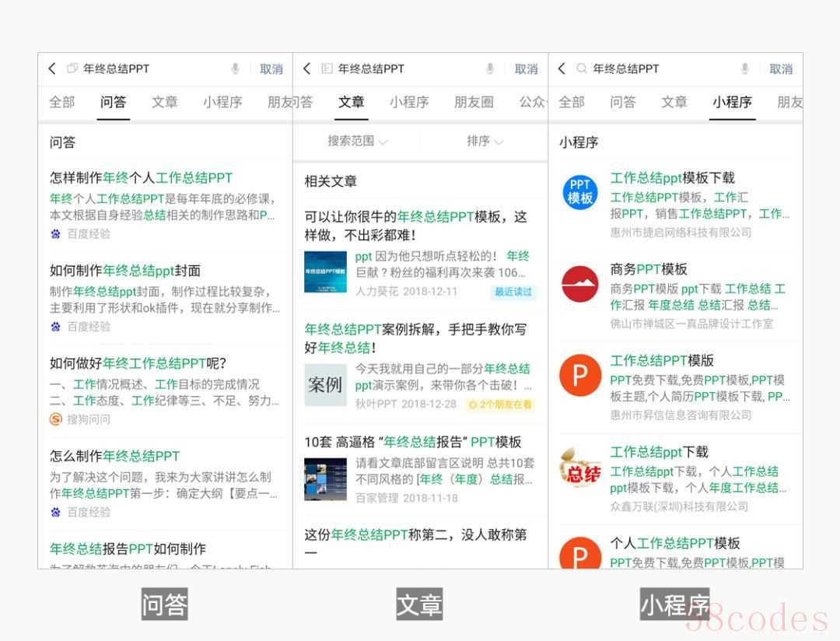The image size is (840, 641).
Task: Go back in the 文章 search screen
Action: point(307,68)
